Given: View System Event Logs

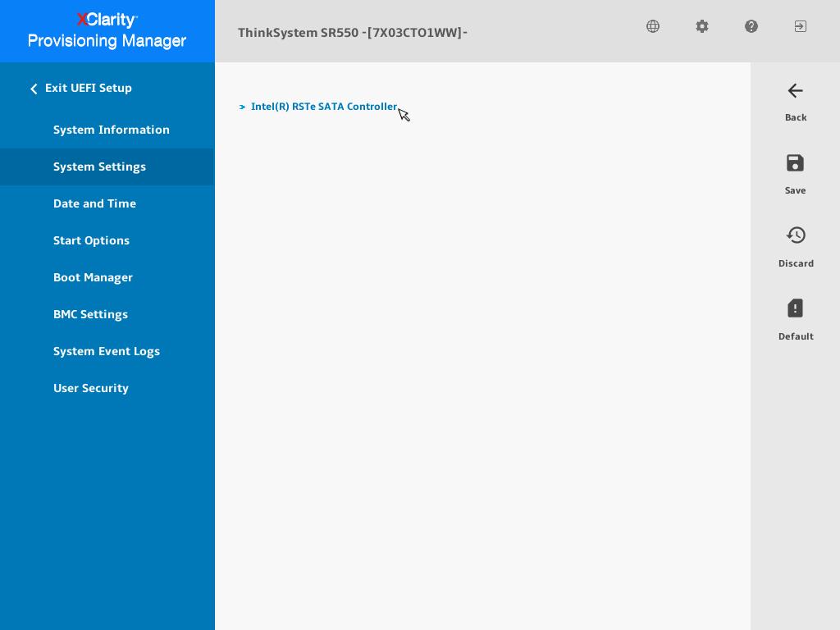Looking at the screenshot, I should 107,351.
